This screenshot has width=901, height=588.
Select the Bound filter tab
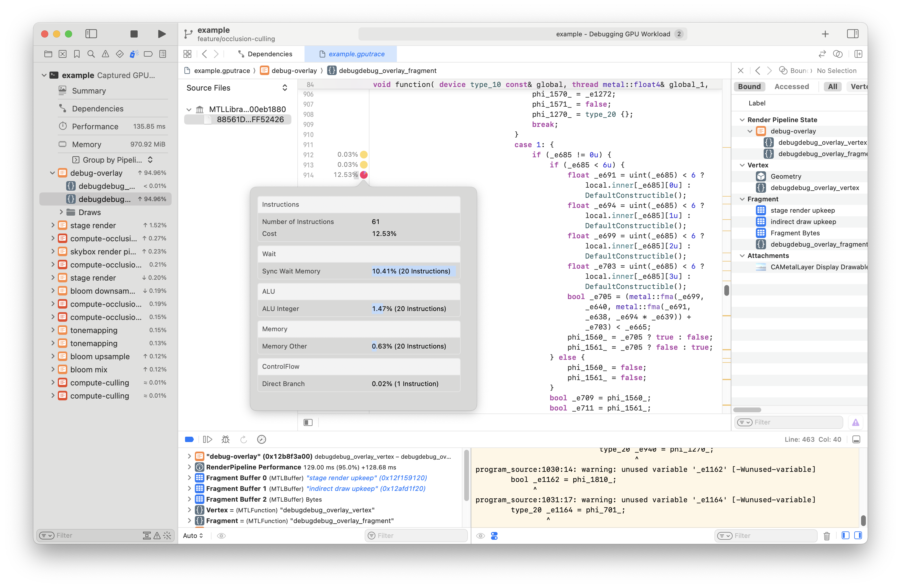click(749, 87)
